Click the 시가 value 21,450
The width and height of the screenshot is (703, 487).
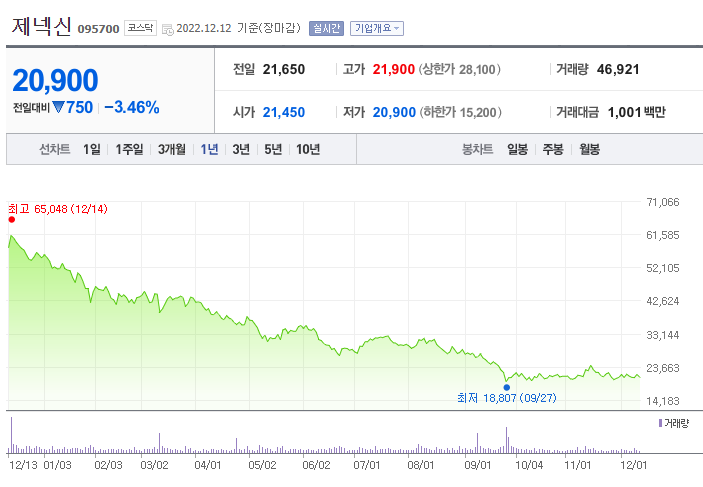(284, 112)
